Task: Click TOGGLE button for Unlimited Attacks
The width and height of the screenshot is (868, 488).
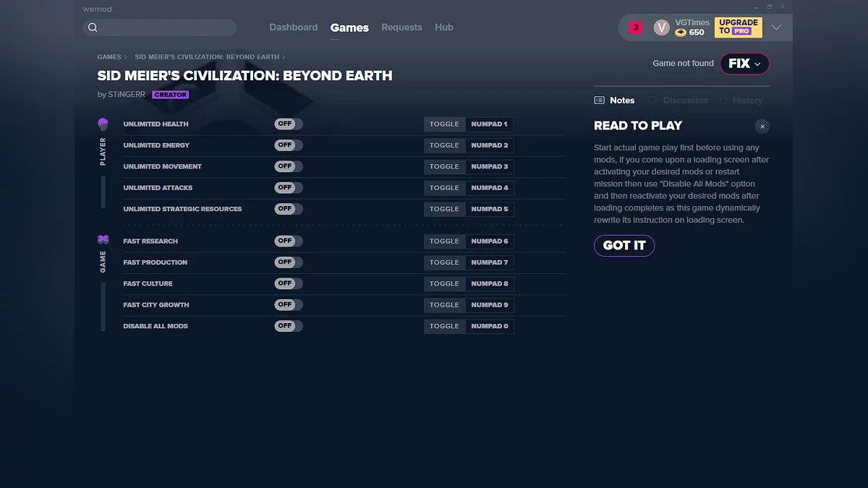Action: pos(444,188)
